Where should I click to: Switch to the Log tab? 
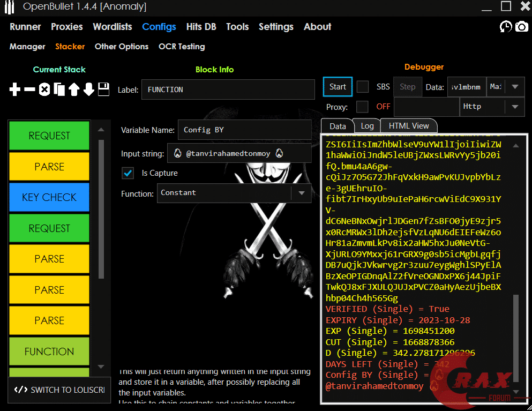367,126
